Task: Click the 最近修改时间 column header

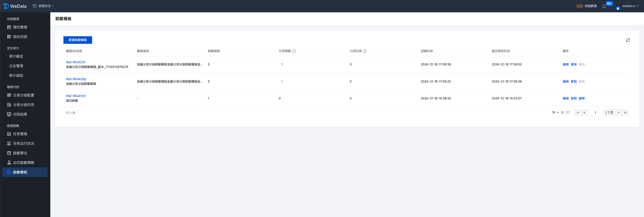Action: pyautogui.click(x=501, y=51)
